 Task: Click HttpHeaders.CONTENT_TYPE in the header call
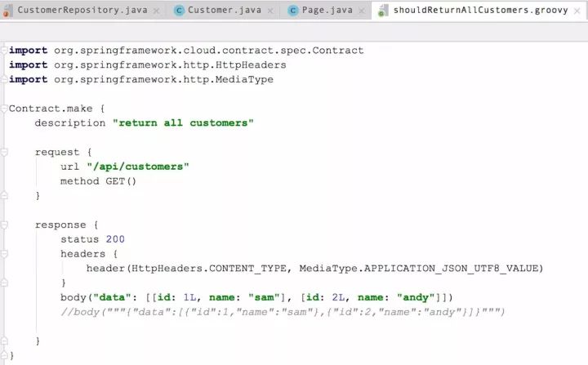[208, 268]
